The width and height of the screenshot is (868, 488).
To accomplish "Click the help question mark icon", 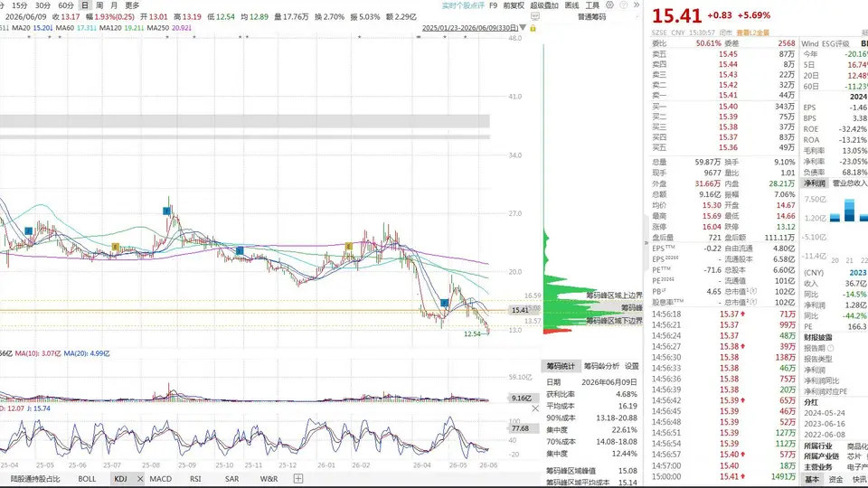I will (x=623, y=5).
